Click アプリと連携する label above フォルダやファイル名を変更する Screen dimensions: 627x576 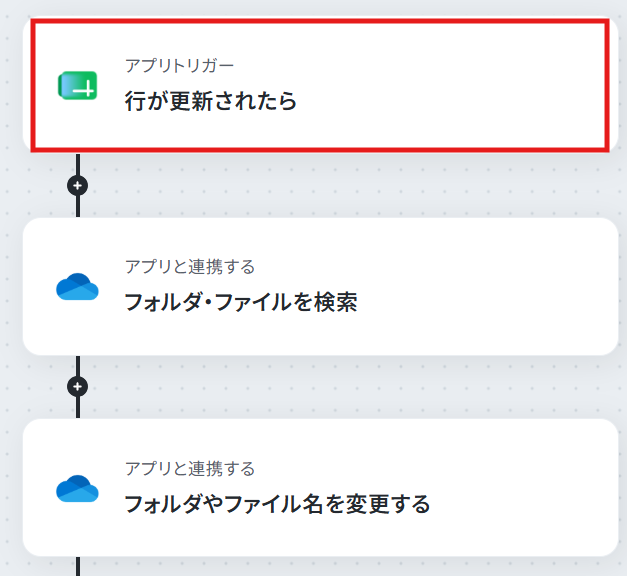(x=190, y=469)
